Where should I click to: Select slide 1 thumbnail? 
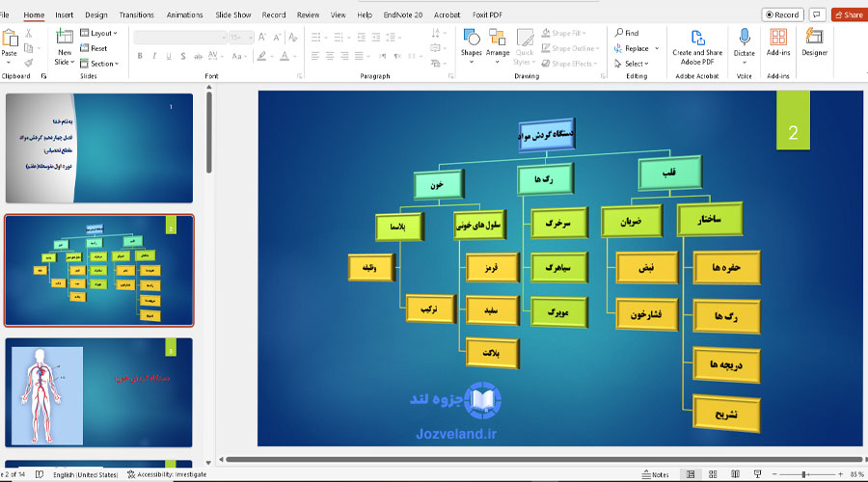tap(99, 147)
